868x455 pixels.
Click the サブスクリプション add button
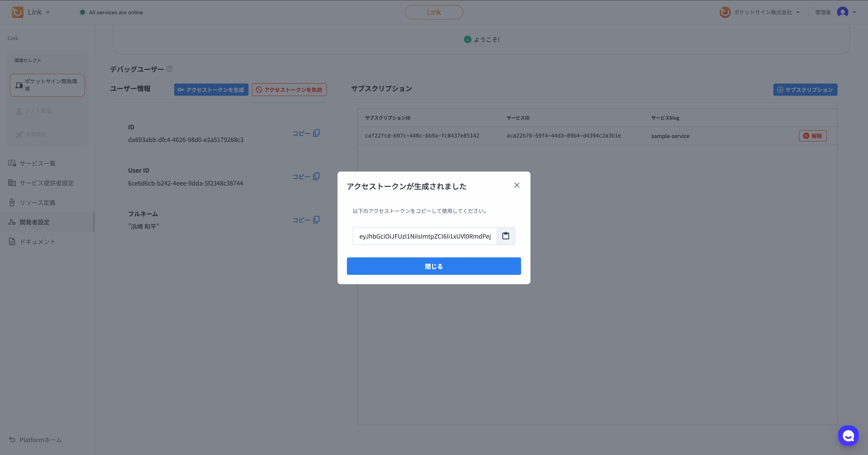point(805,90)
